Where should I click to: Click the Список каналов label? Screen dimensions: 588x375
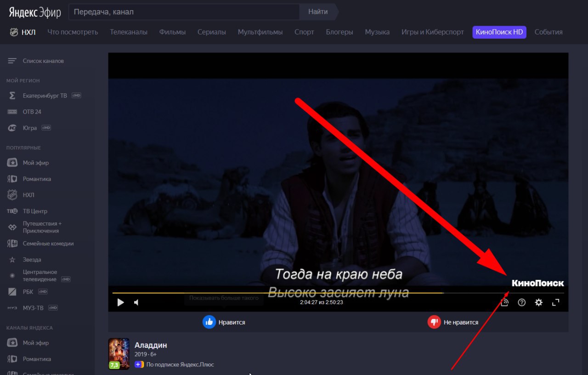tap(43, 61)
